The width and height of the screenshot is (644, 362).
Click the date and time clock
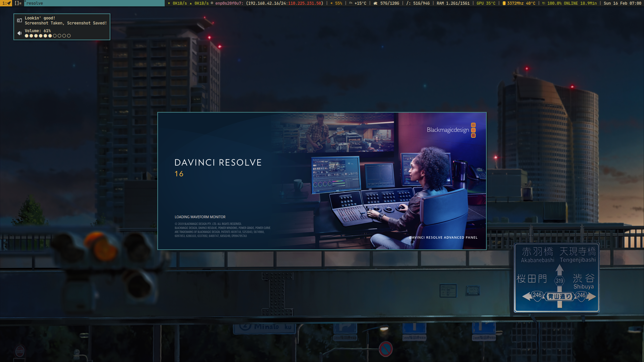pyautogui.click(x=622, y=3)
